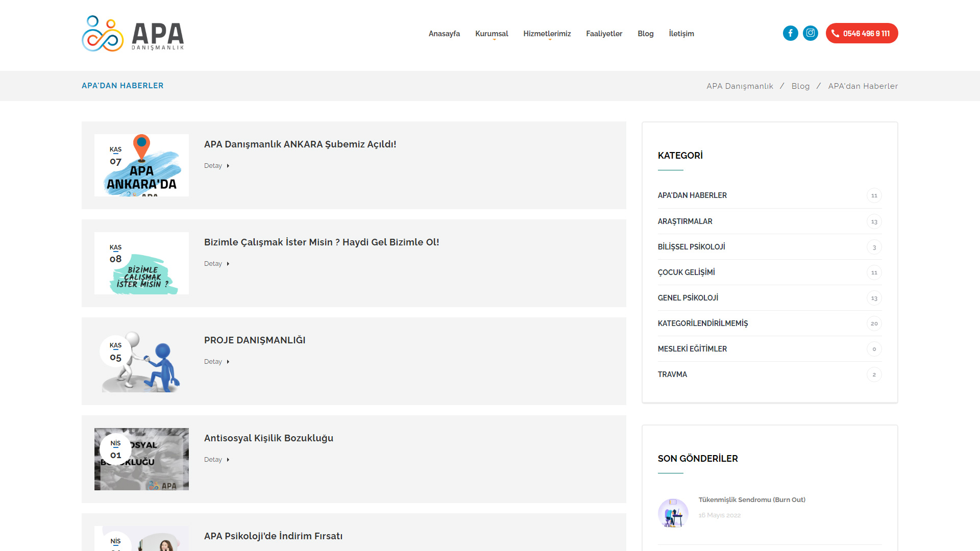The width and height of the screenshot is (980, 551).
Task: Select MESLEKİ EĞİTİMLER category
Action: pos(692,349)
